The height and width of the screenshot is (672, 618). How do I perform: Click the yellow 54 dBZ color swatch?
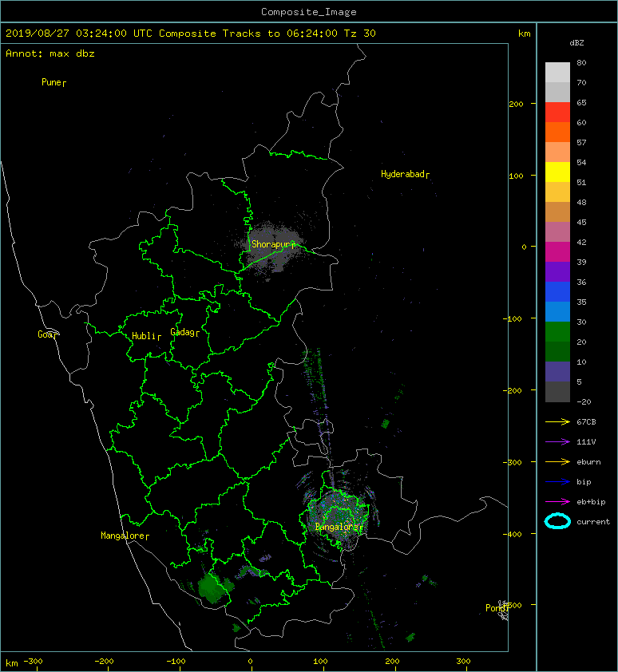click(x=557, y=172)
